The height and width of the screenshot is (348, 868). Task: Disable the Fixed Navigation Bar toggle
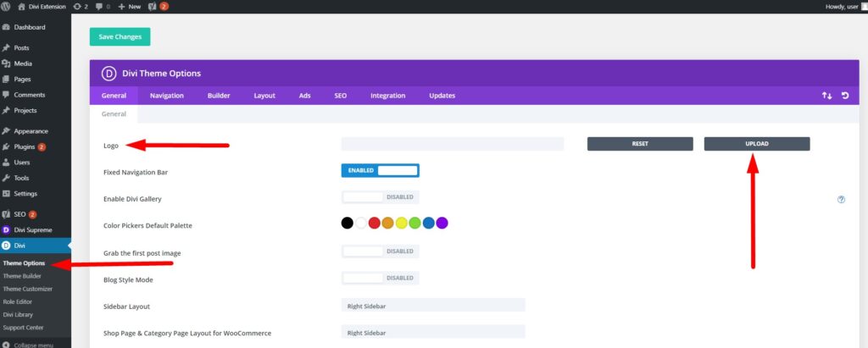click(381, 170)
